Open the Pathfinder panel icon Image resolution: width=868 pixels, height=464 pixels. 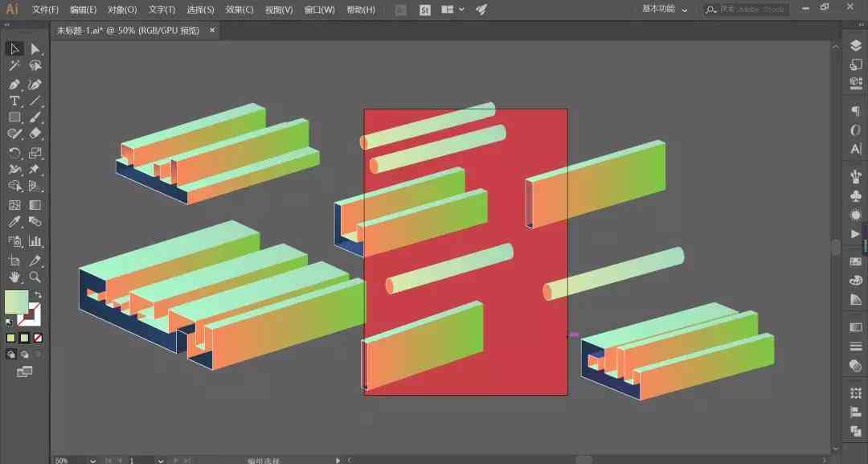(x=856, y=431)
